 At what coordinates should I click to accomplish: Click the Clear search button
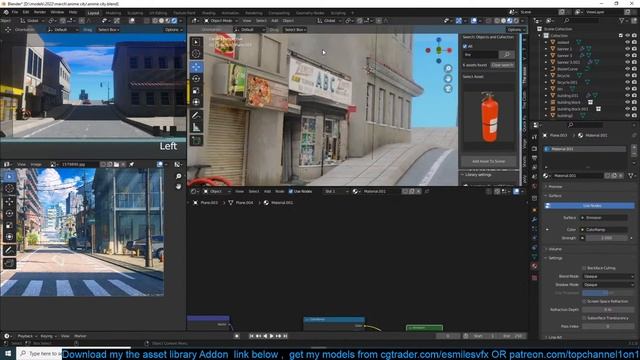tap(502, 65)
